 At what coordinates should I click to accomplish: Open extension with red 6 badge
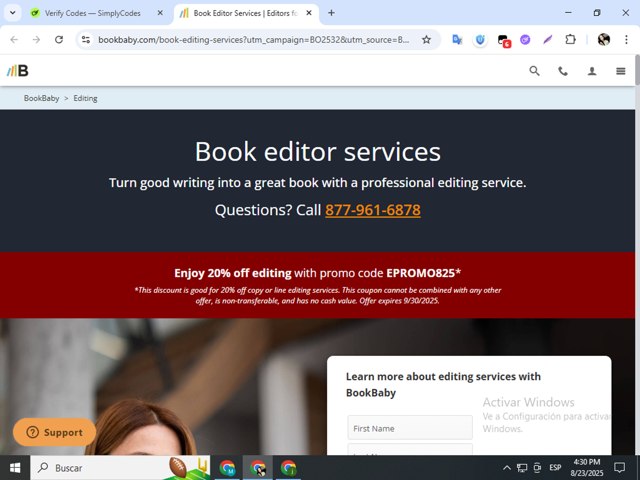[504, 40]
